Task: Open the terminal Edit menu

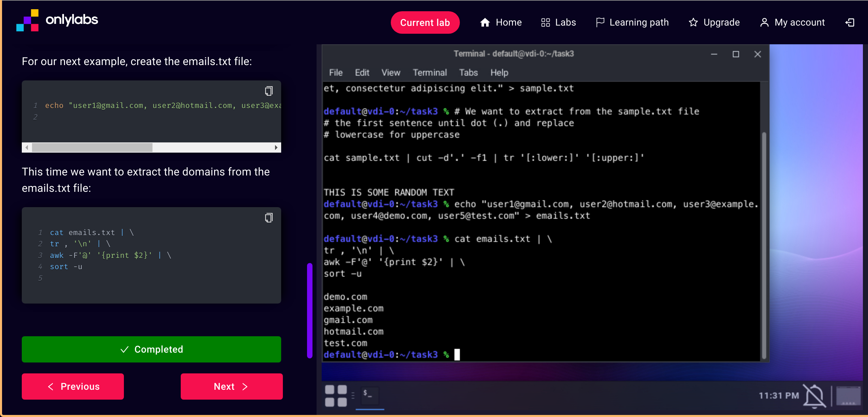Action: click(362, 73)
